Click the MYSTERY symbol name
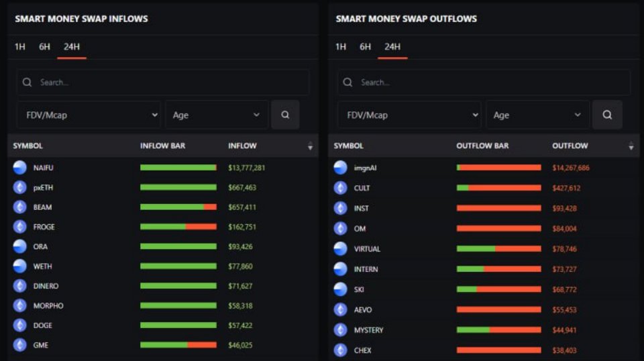The width and height of the screenshot is (644, 361). coord(368,329)
